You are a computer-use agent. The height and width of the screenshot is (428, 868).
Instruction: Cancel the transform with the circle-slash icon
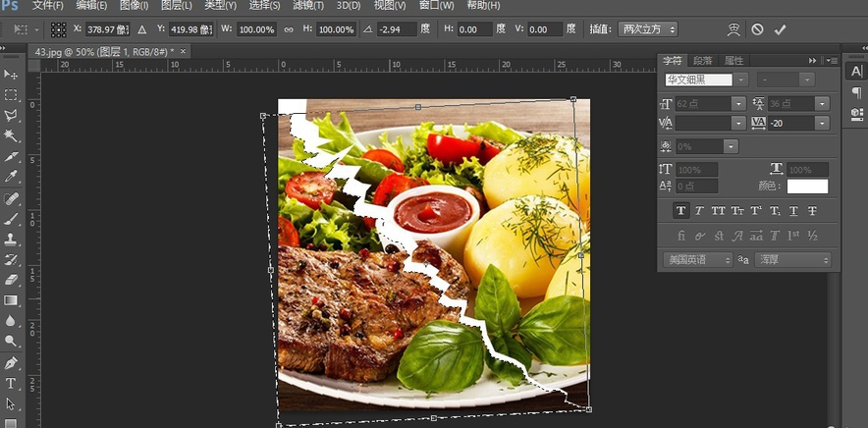pyautogui.click(x=757, y=29)
